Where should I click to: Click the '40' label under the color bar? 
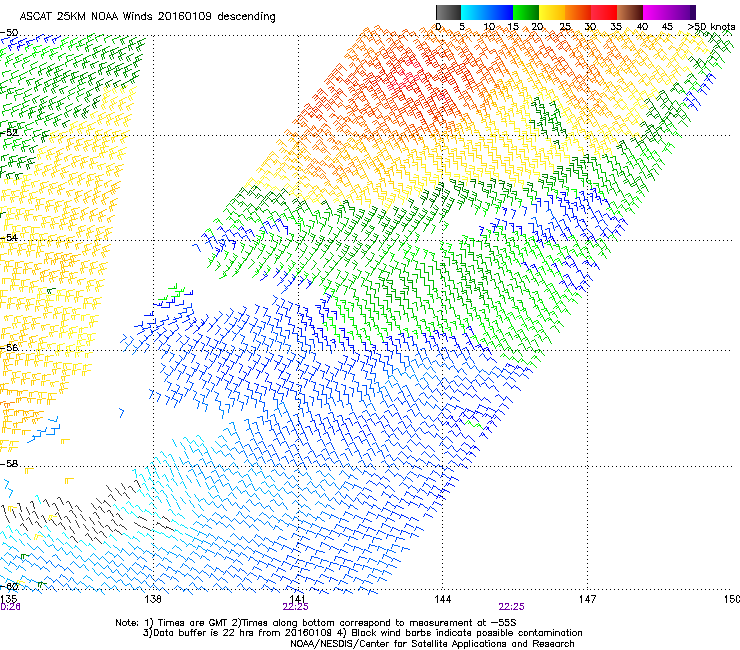pos(642,27)
